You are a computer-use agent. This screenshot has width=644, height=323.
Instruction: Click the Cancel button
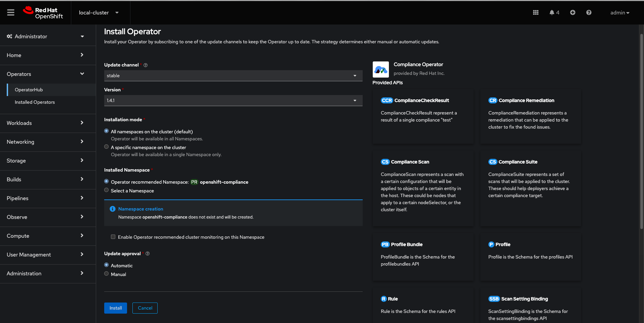[x=145, y=308]
